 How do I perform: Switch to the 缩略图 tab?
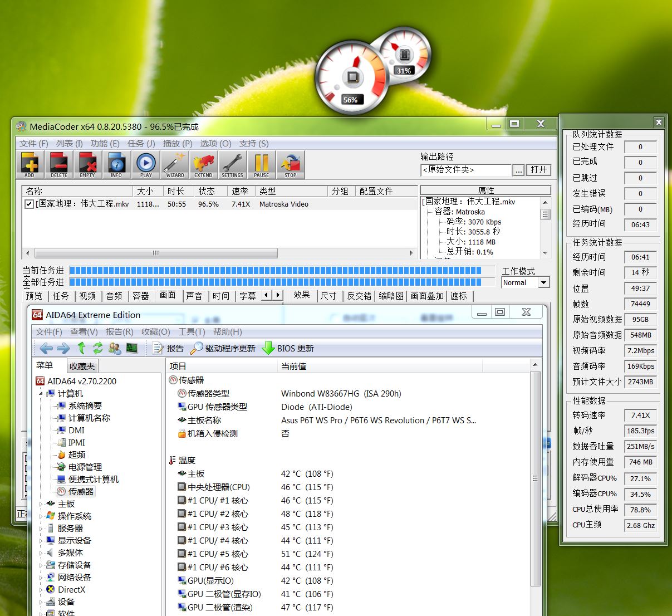click(391, 296)
